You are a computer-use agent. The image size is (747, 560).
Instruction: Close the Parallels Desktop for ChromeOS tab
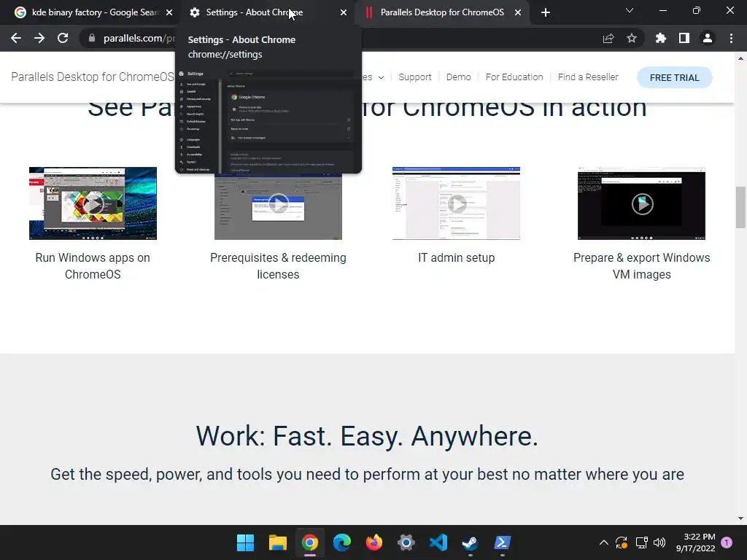point(518,13)
